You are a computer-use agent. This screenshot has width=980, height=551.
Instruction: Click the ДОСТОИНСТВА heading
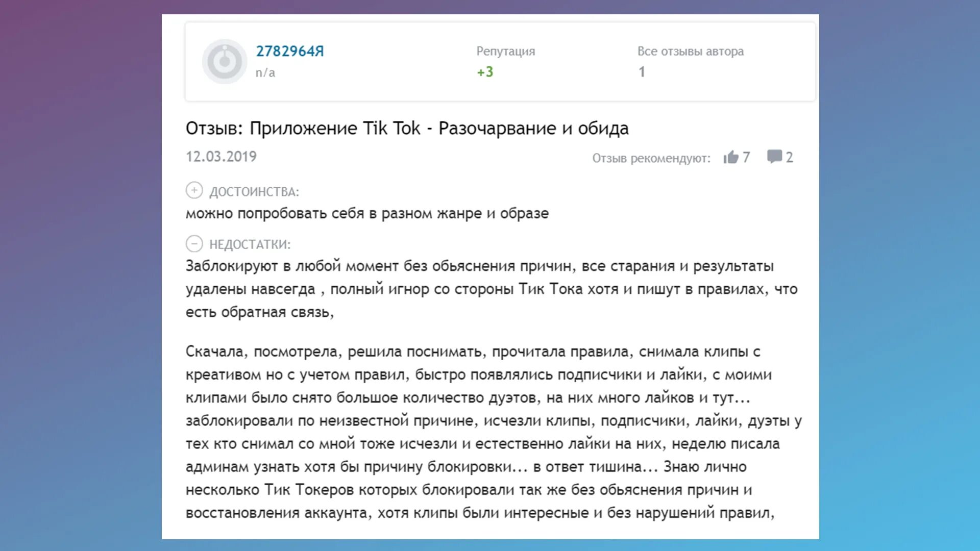tap(254, 192)
